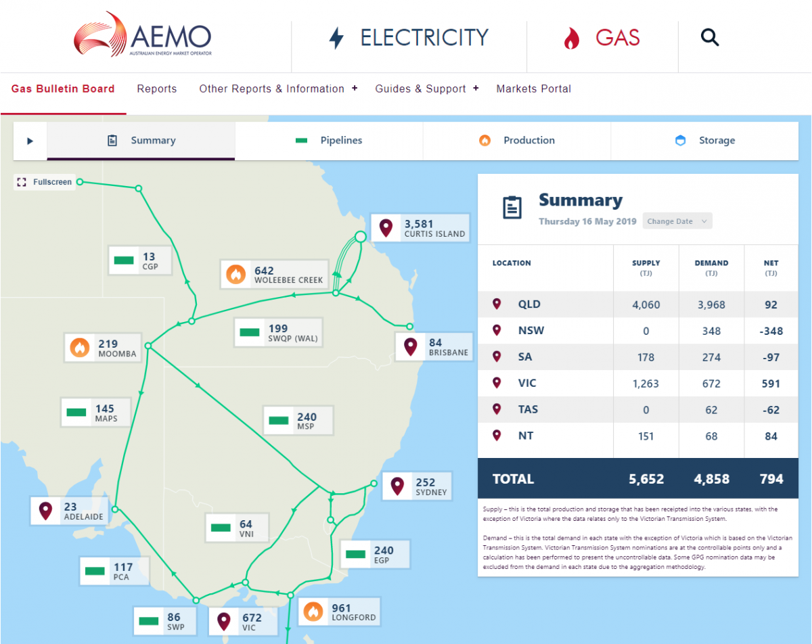Navigate to the Markets Portal link
812x644 pixels.
(x=534, y=89)
